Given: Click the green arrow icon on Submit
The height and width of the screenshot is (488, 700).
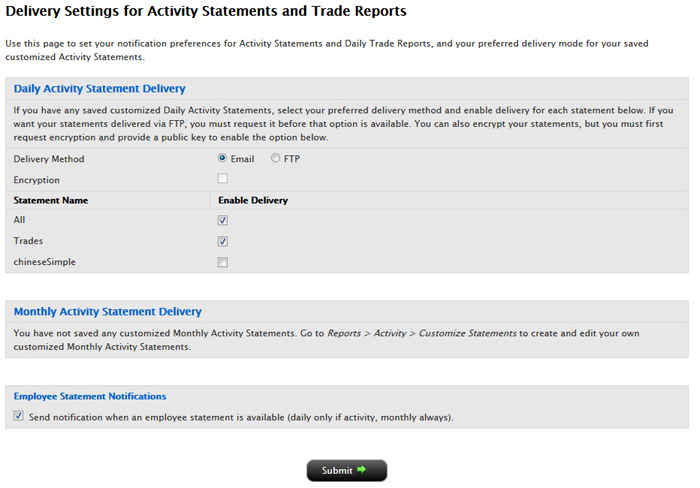Looking at the screenshot, I should point(362,470).
